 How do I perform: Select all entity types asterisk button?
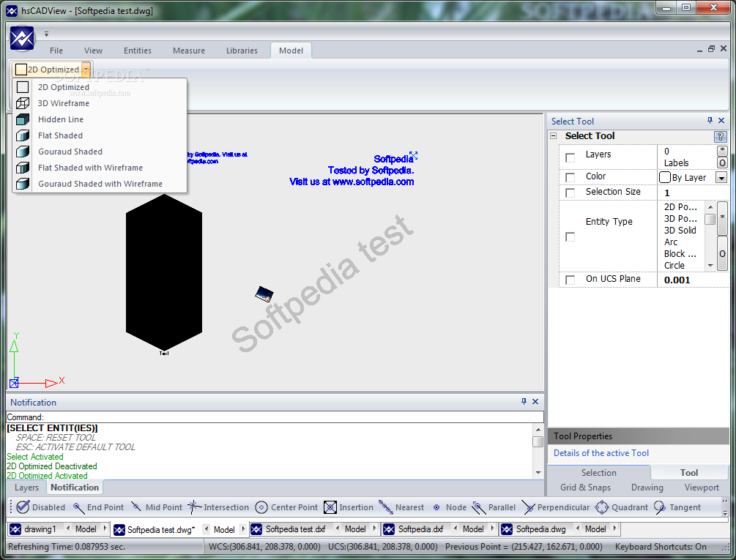click(x=722, y=217)
